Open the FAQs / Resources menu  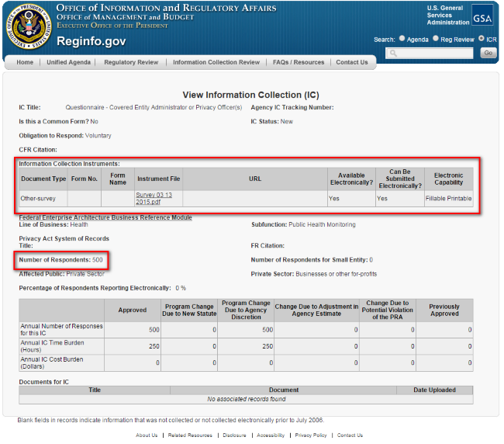[x=299, y=62]
